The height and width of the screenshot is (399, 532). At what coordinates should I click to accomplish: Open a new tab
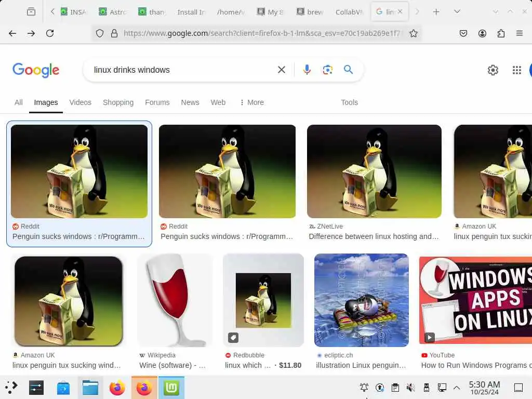[436, 12]
